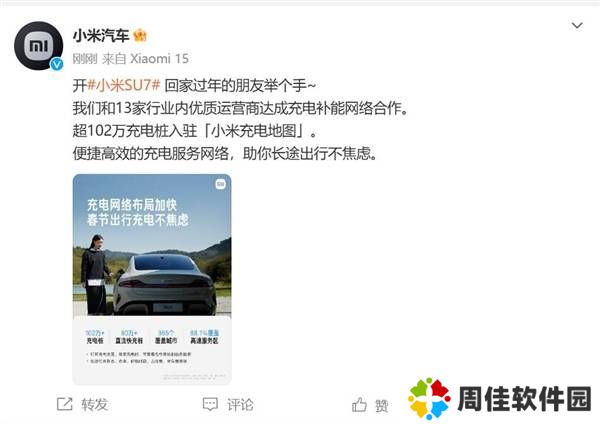Click the comment speech bubble icon
Viewport: 600px width, 424px height.
[x=210, y=404]
